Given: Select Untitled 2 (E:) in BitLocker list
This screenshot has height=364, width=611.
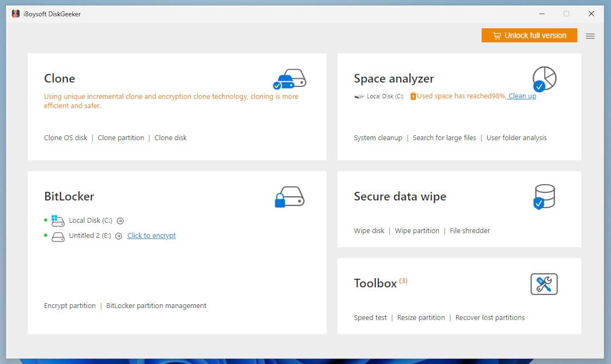Looking at the screenshot, I should 90,236.
